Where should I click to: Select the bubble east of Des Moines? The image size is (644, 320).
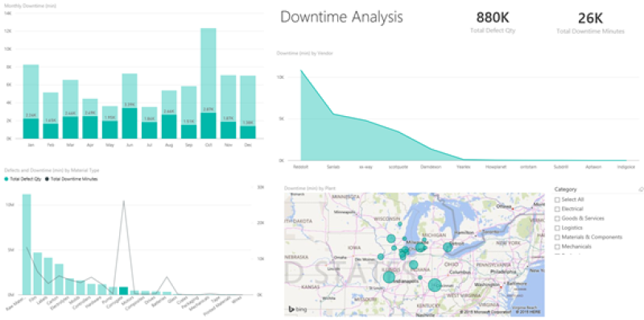[x=381, y=256]
